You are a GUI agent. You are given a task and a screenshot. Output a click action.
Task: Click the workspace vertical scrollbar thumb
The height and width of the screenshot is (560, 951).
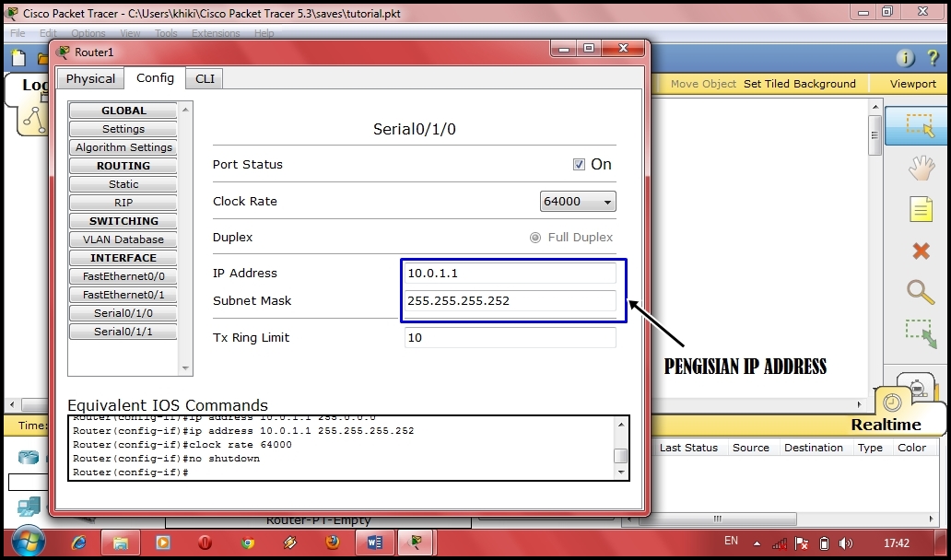[875, 134]
